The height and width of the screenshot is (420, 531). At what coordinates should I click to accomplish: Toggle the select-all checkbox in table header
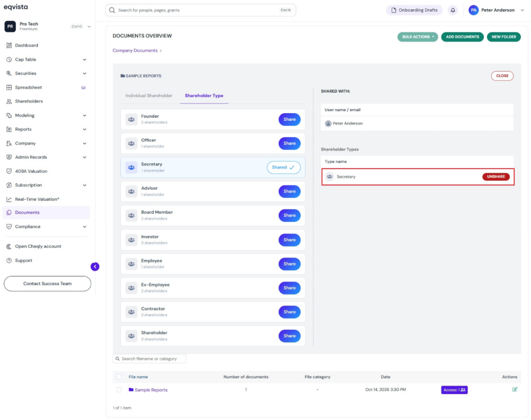(119, 376)
